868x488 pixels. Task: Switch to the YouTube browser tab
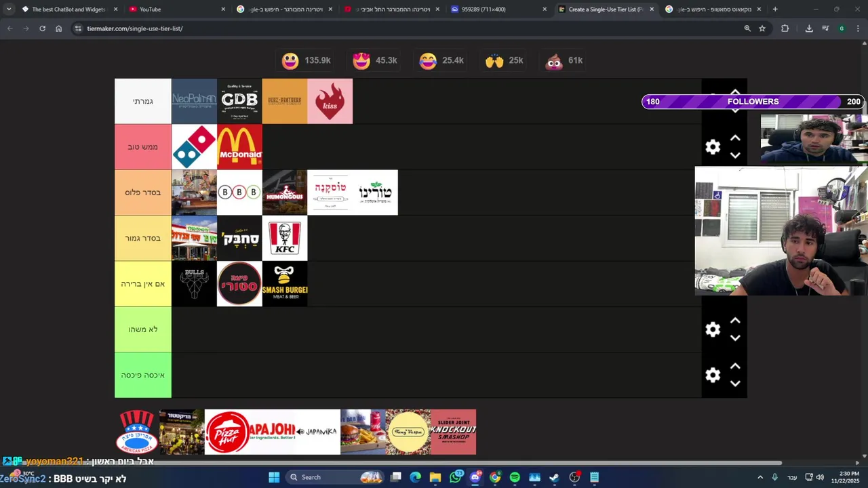pyautogui.click(x=176, y=9)
